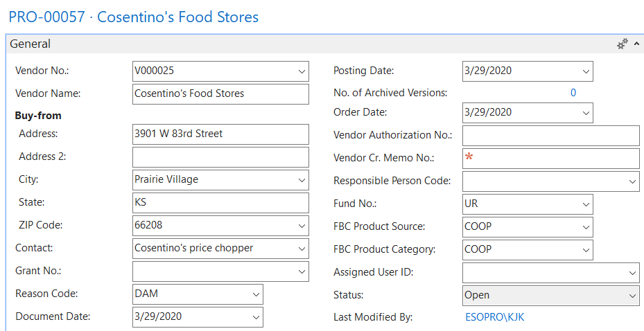644x331 pixels.
Task: Expand the Assigned User ID dropdown
Action: coord(632,273)
